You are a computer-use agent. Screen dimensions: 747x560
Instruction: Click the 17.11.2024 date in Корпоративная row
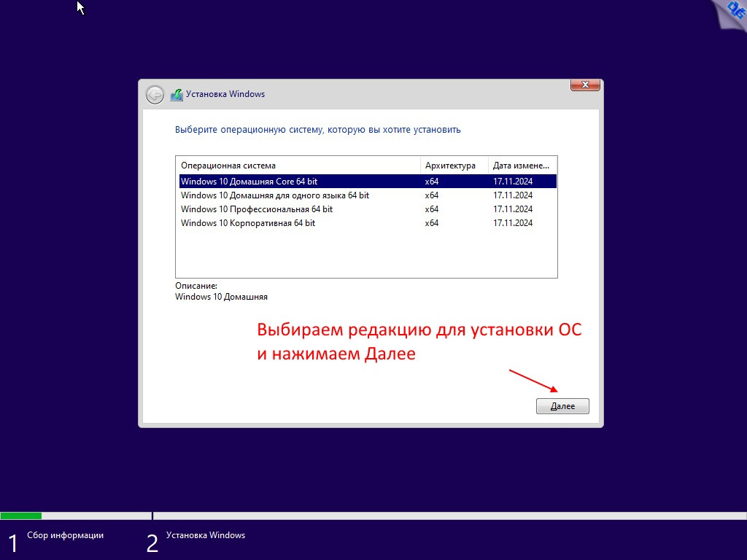[513, 223]
